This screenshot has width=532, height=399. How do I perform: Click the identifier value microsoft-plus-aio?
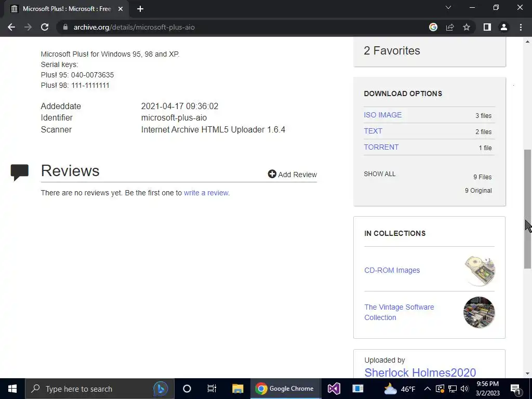point(174,118)
